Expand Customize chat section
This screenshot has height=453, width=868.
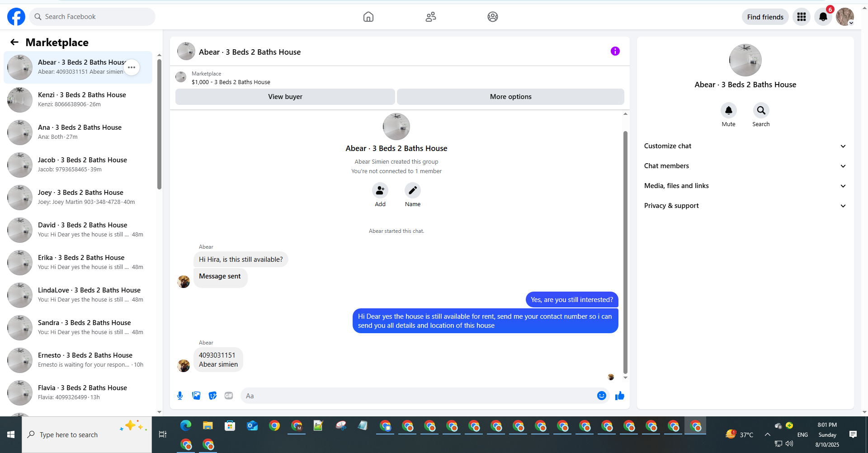(745, 146)
